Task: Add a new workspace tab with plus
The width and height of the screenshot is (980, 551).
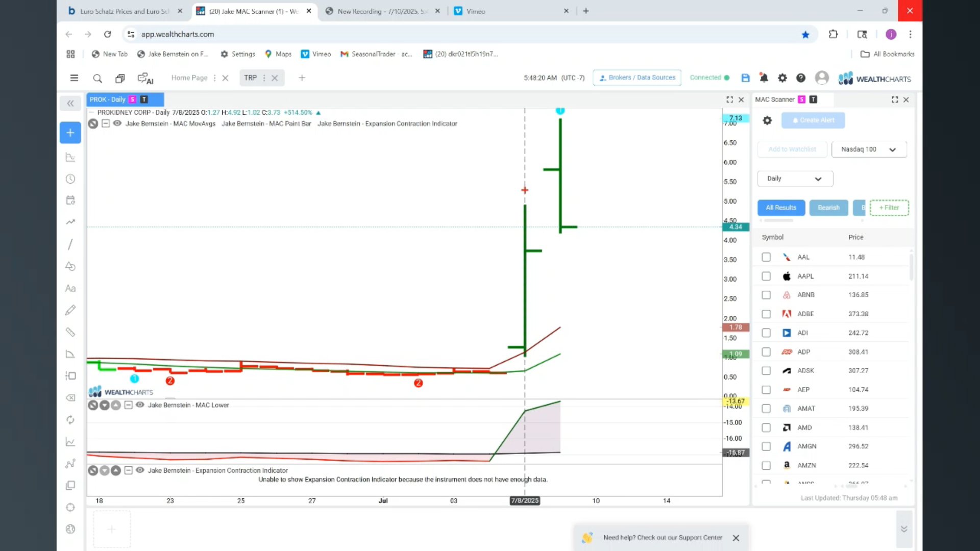Action: point(302,78)
